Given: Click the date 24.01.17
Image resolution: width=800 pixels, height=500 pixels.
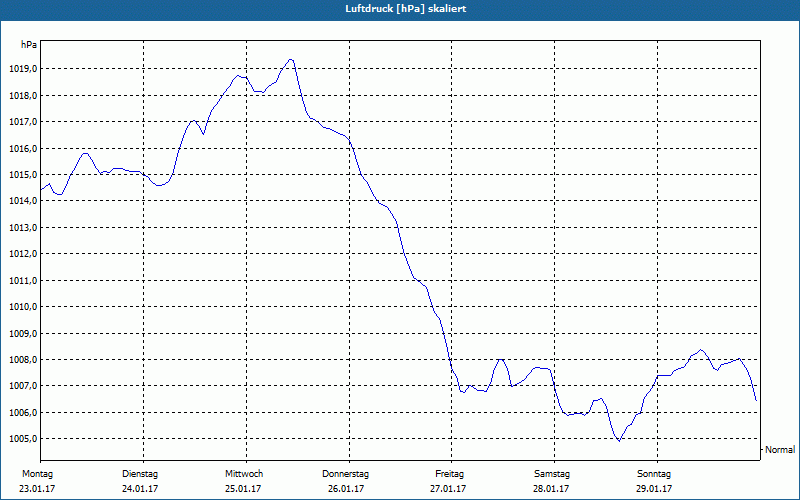Looking at the screenshot, I should click(x=140, y=489).
